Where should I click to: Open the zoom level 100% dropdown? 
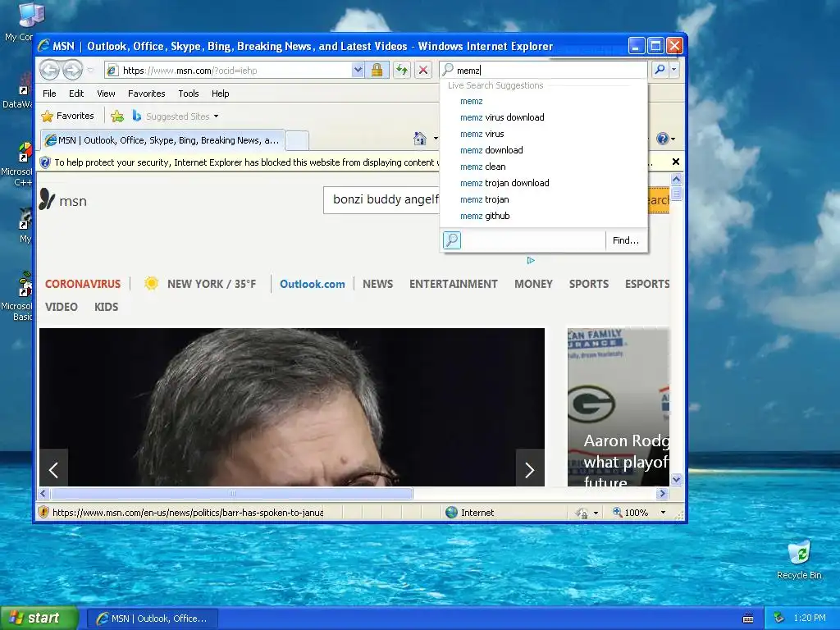point(663,513)
